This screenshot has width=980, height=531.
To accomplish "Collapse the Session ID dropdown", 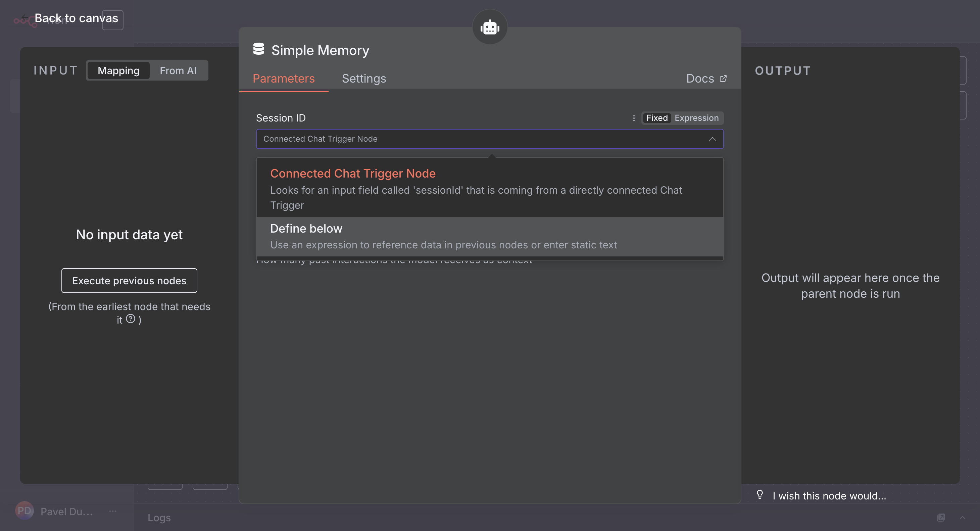I will click(712, 139).
